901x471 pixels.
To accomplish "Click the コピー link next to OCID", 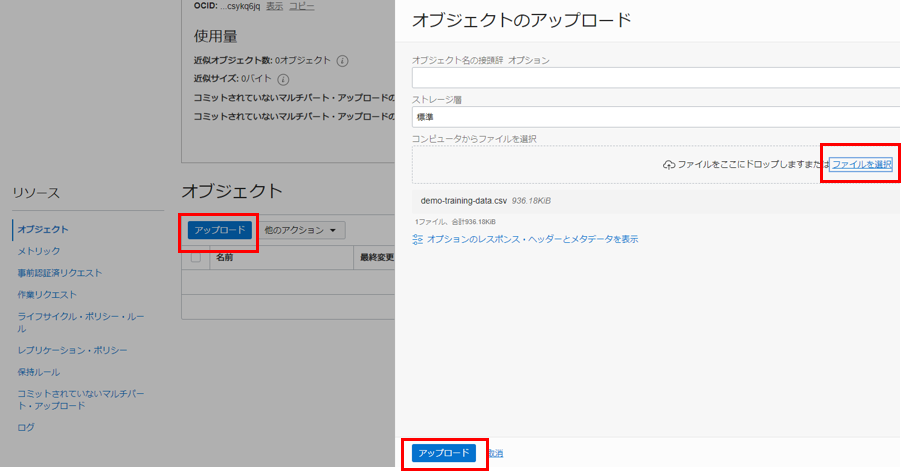I will click(x=301, y=7).
